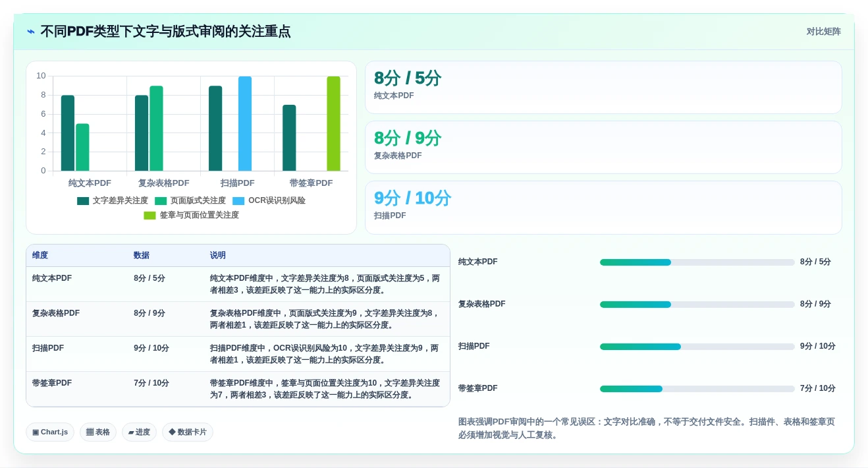Click the 扫描PDF chart axis label
This screenshot has height=468, width=868.
coord(237,183)
